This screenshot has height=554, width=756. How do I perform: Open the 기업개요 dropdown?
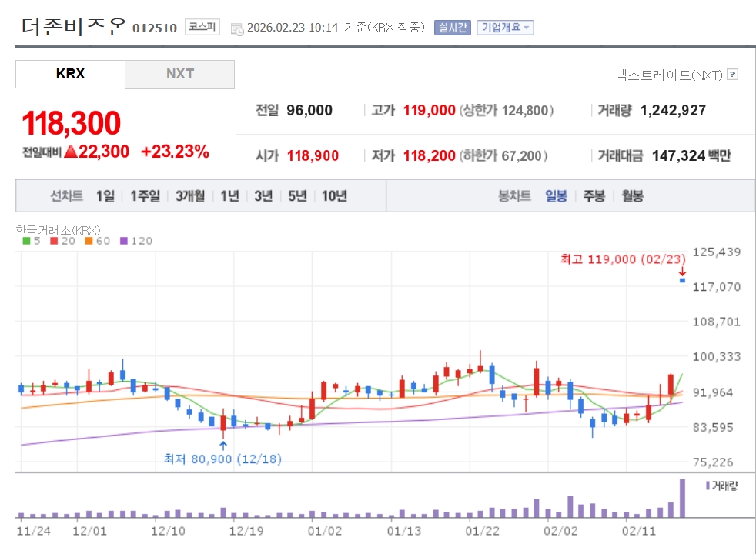pos(505,28)
